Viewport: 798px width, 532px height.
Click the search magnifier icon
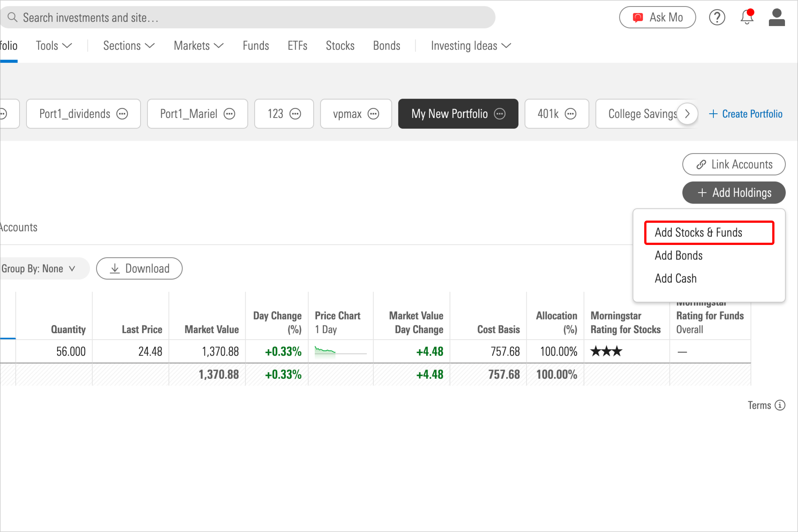pyautogui.click(x=12, y=17)
